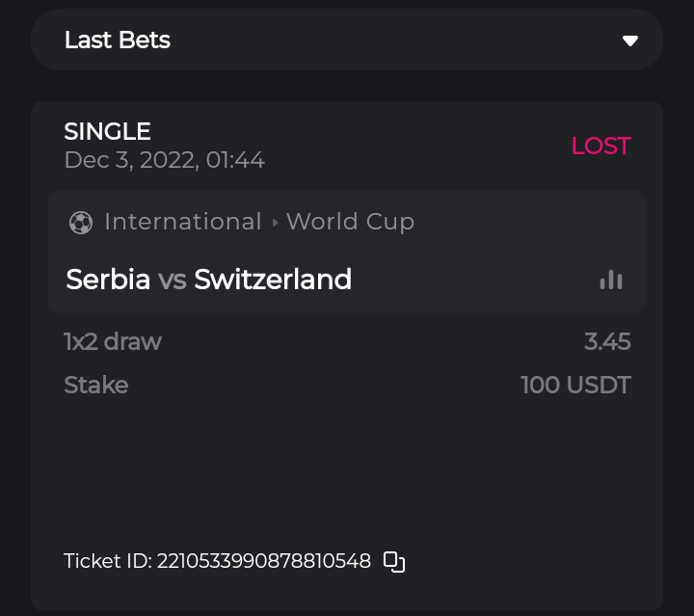Select the Serbia team name
This screenshot has height=616, width=694.
coord(108,280)
